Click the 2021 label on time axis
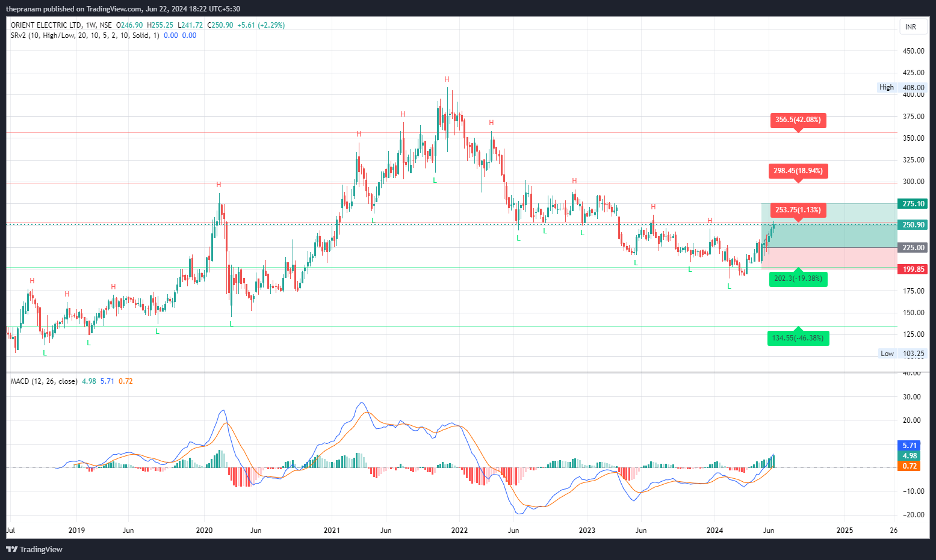The width and height of the screenshot is (936, 560). [x=332, y=531]
